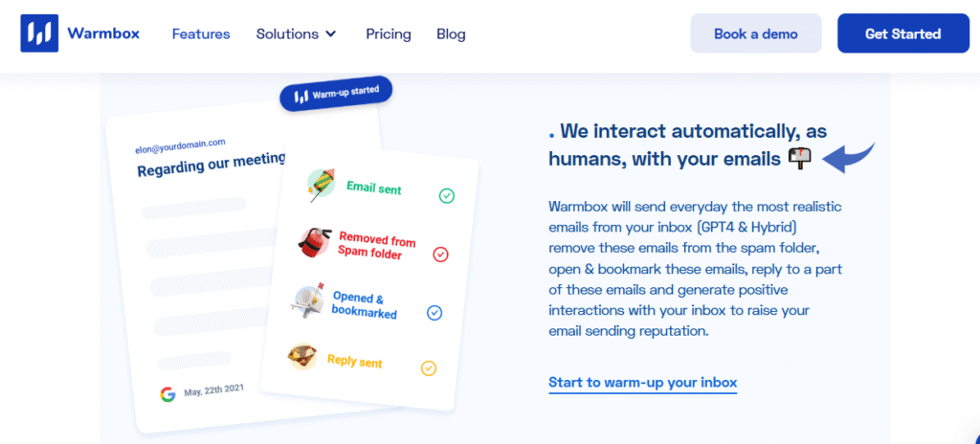Screen dimensions: 980x444
Task: Click the Book a demo button
Action: (x=756, y=33)
